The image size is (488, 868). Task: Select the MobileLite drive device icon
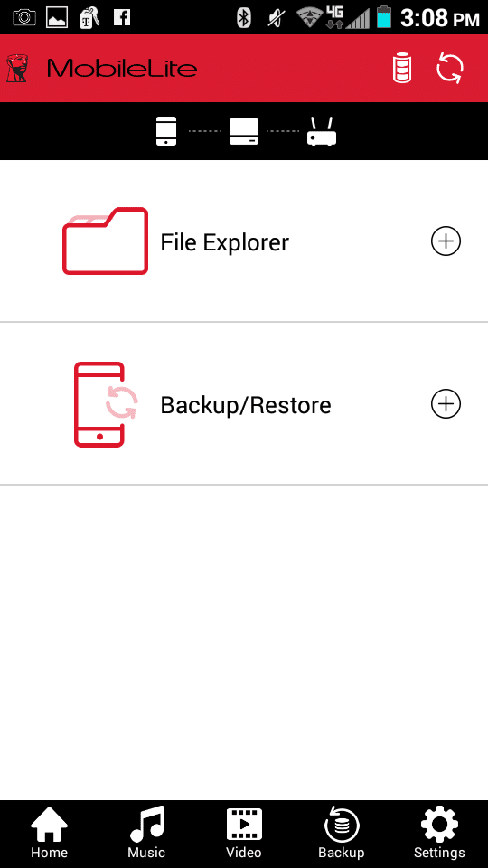[244, 132]
